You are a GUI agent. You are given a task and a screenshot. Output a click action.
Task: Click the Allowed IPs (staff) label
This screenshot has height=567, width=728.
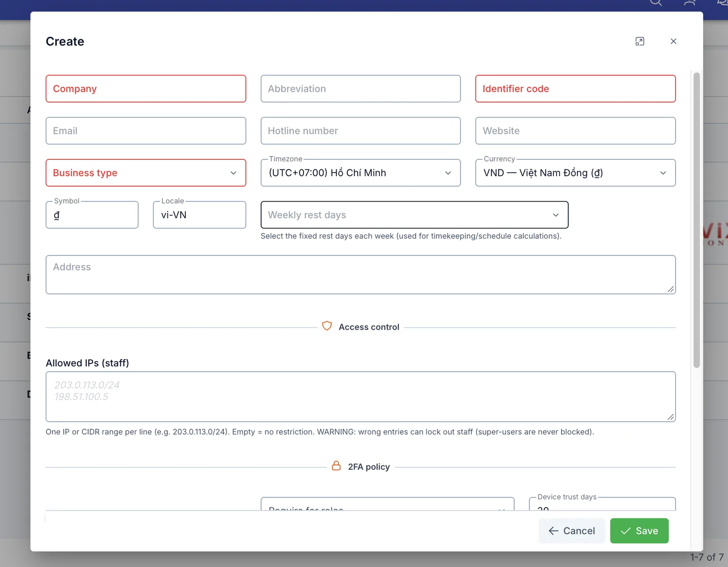pyautogui.click(x=87, y=363)
